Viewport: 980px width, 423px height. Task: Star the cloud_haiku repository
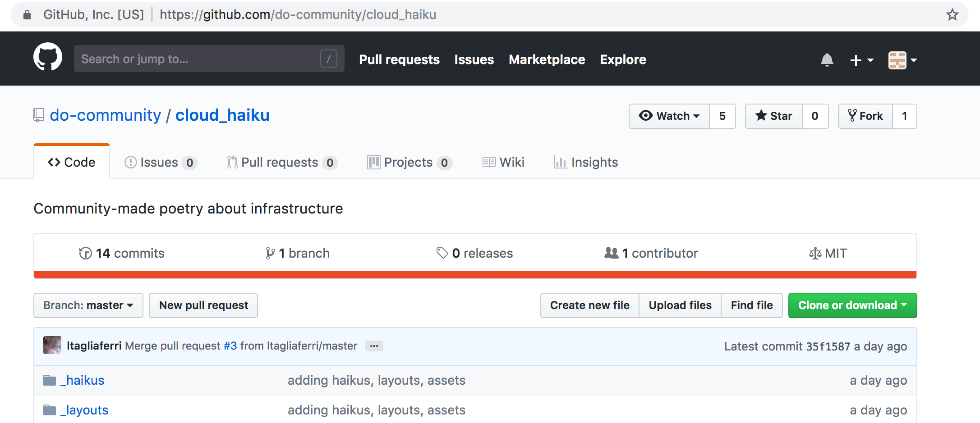click(x=774, y=116)
